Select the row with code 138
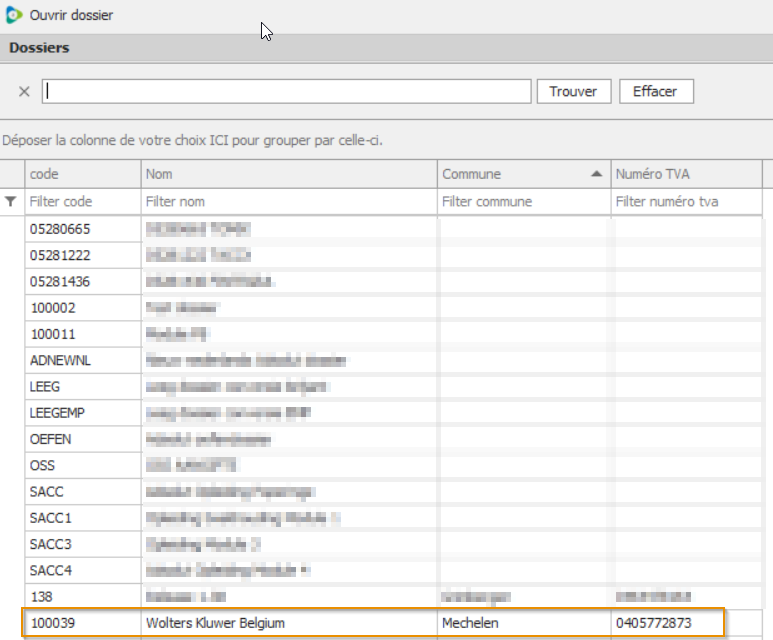The width and height of the screenshot is (773, 640). click(393, 597)
